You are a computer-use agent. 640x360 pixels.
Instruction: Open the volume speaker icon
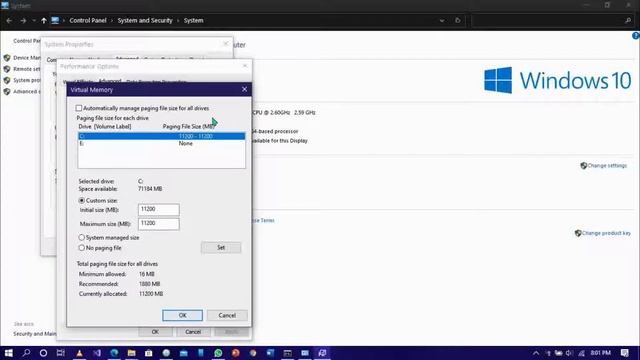569,353
